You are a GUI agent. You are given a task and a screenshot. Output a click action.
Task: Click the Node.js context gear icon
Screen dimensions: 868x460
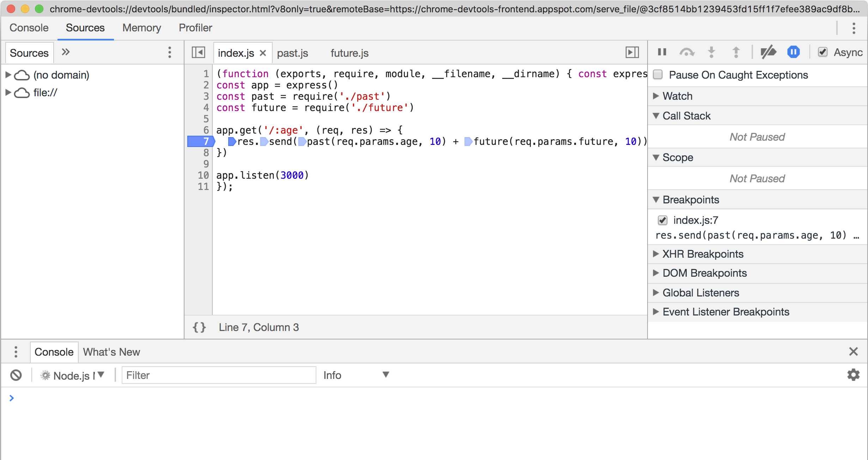45,375
